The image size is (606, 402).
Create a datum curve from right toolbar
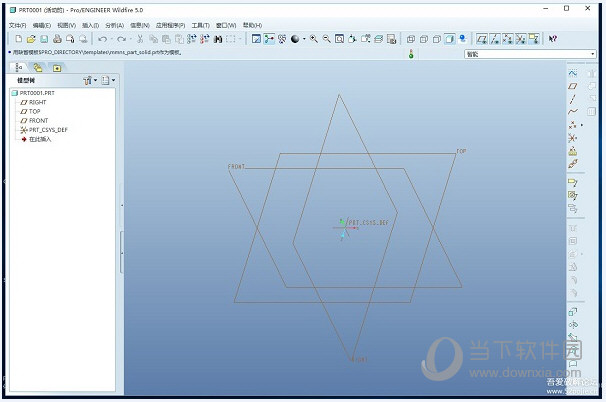pos(573,112)
